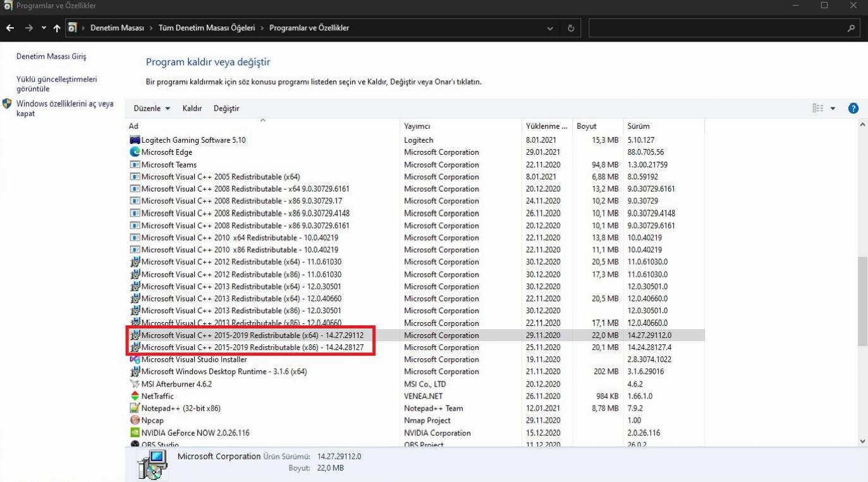Click the change view icon

tap(818, 109)
